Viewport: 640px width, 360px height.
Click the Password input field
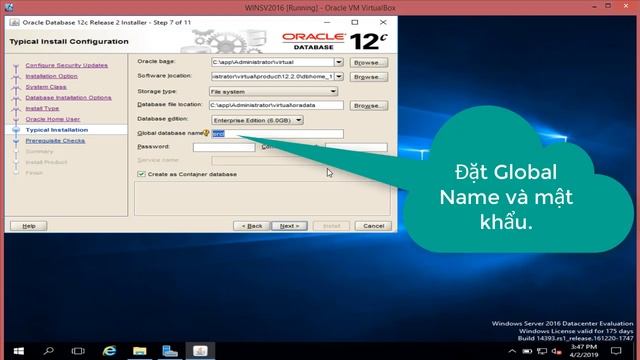click(224, 147)
